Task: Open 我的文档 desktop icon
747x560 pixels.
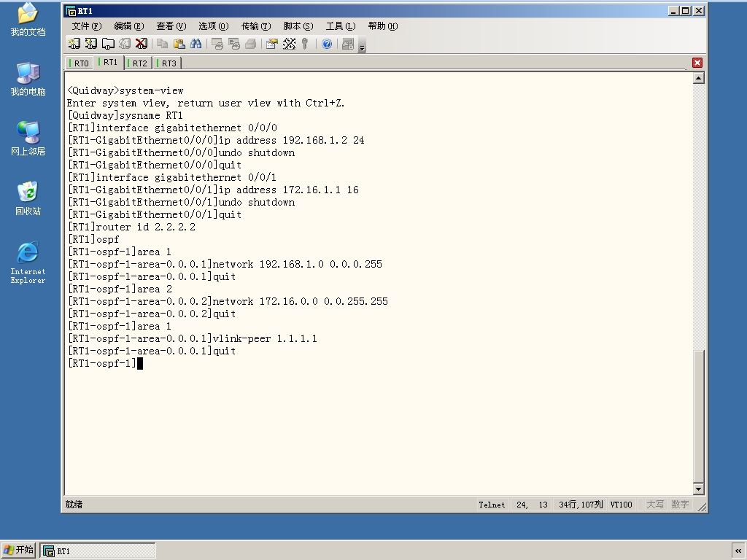Action: pyautogui.click(x=28, y=20)
